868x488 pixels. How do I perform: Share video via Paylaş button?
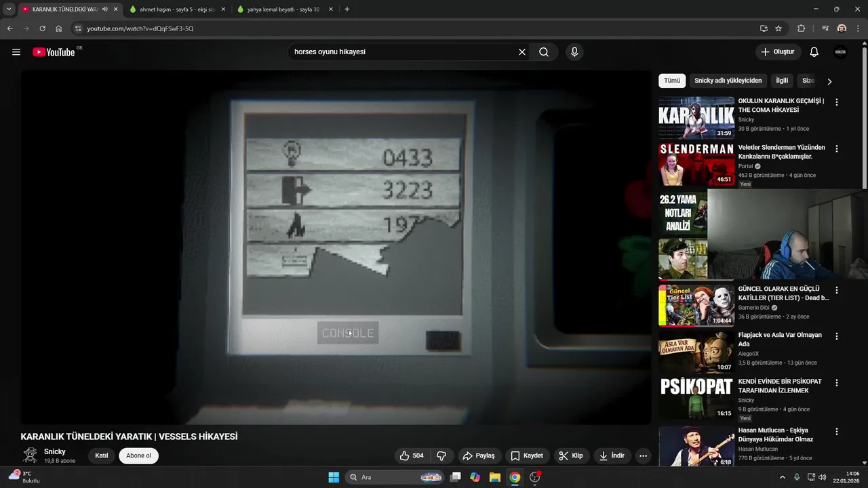[479, 455]
